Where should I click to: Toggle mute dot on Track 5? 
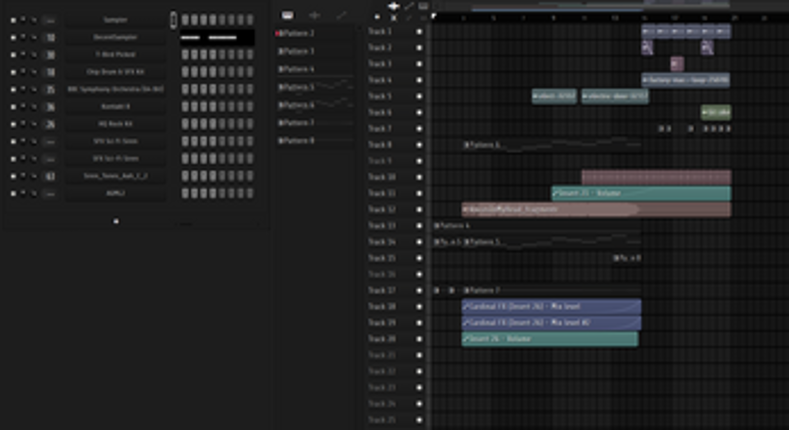pos(419,96)
